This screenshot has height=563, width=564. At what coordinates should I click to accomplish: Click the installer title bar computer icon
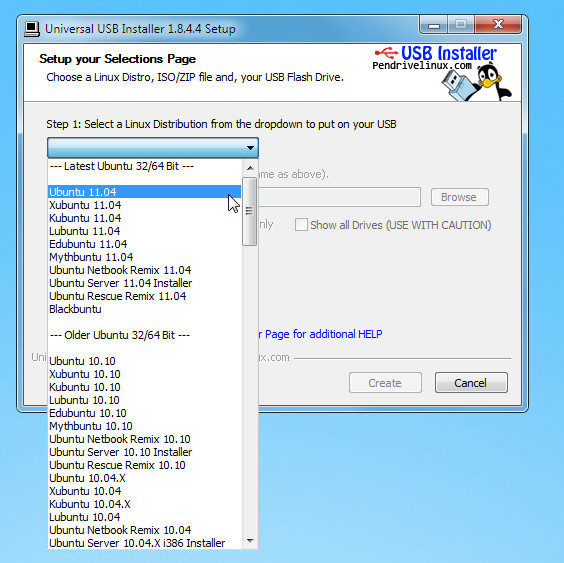(x=32, y=29)
